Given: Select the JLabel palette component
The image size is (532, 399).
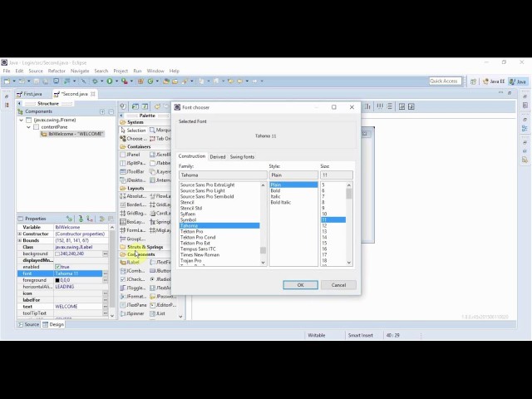Looking at the screenshot, I should point(130,263).
